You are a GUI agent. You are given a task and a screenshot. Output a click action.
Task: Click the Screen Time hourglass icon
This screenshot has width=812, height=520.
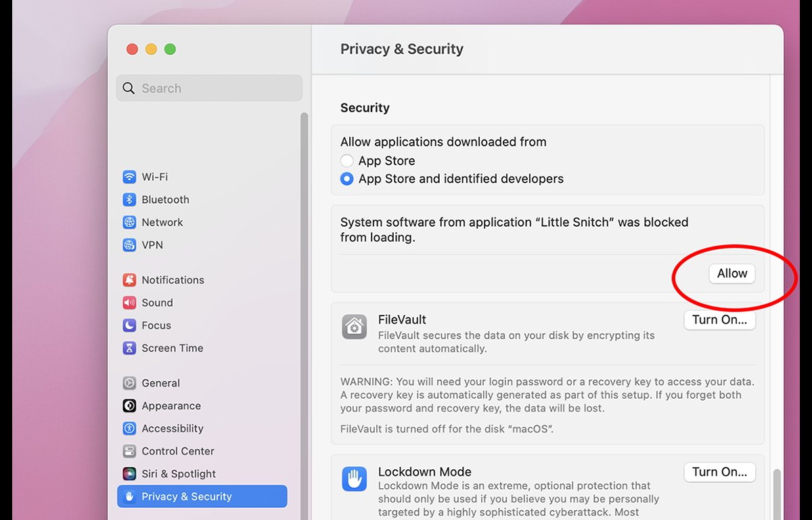click(129, 348)
